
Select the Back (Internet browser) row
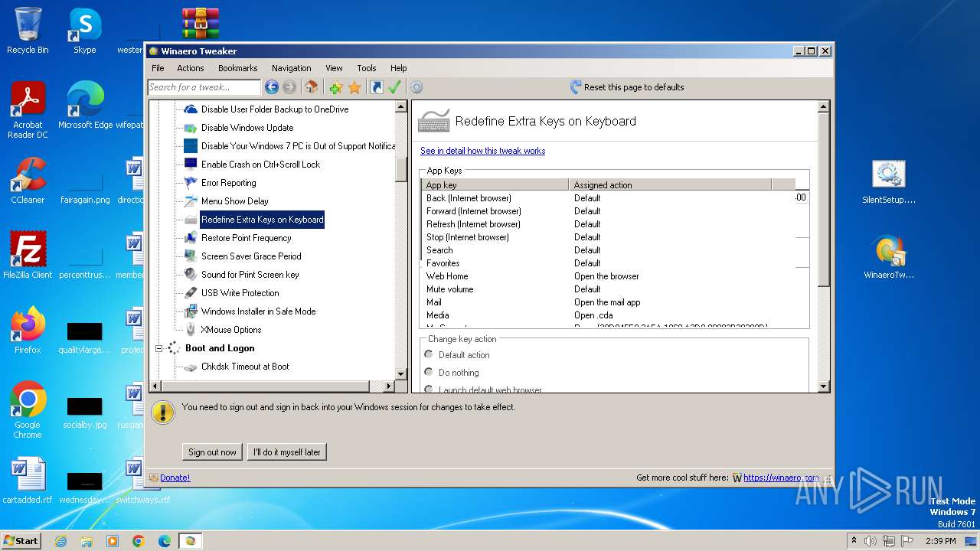click(x=609, y=198)
